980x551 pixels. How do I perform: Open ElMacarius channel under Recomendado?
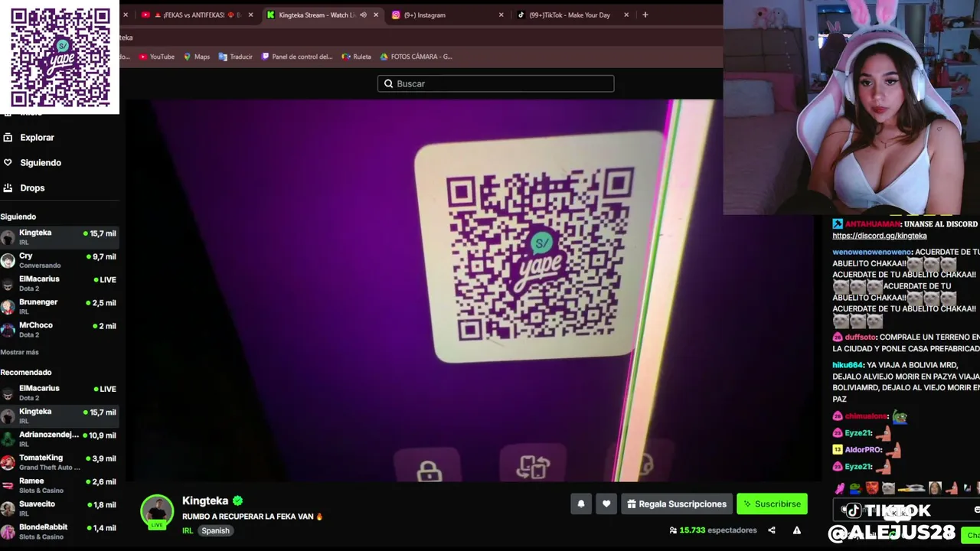(60, 393)
